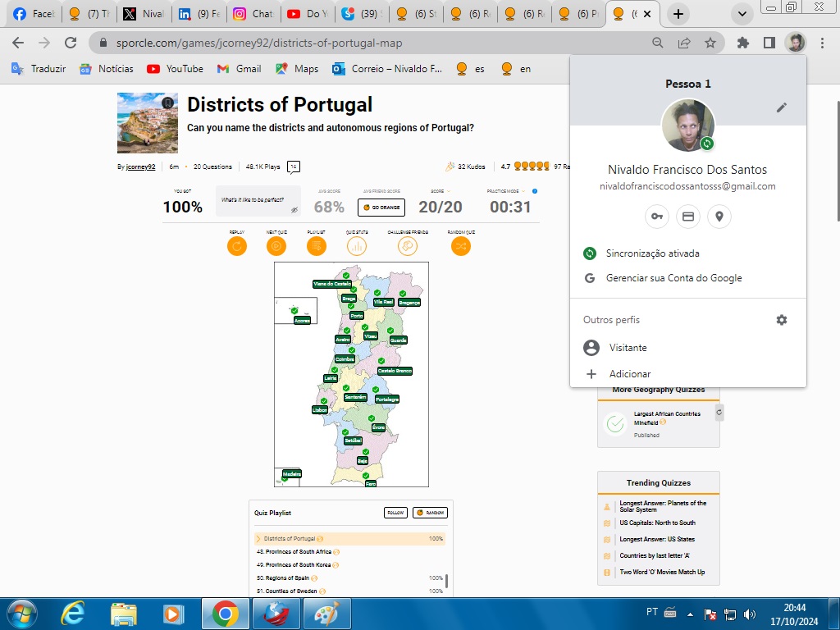Screen dimensions: 840x630
Task: Click the Replay quiz icon
Action: click(237, 244)
